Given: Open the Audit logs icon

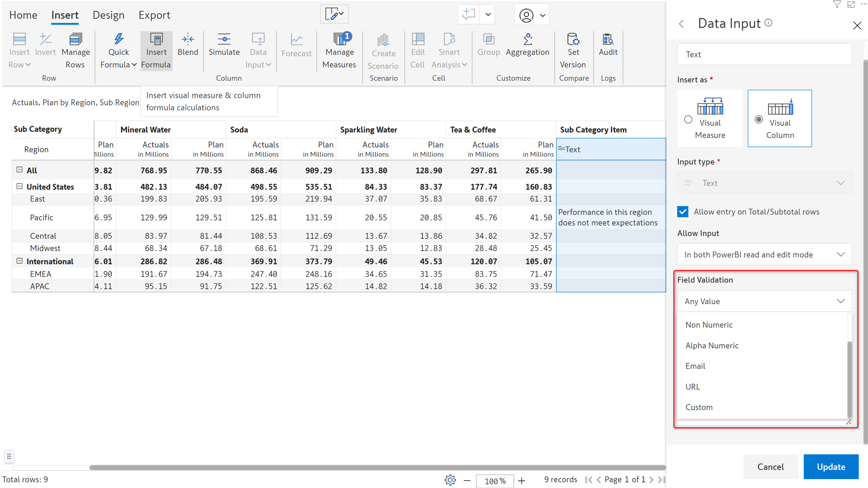Looking at the screenshot, I should pyautogui.click(x=608, y=39).
